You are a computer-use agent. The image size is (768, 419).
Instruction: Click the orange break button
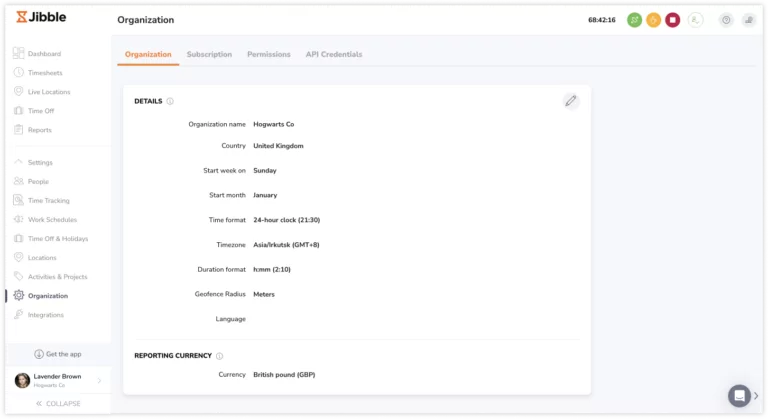point(653,20)
